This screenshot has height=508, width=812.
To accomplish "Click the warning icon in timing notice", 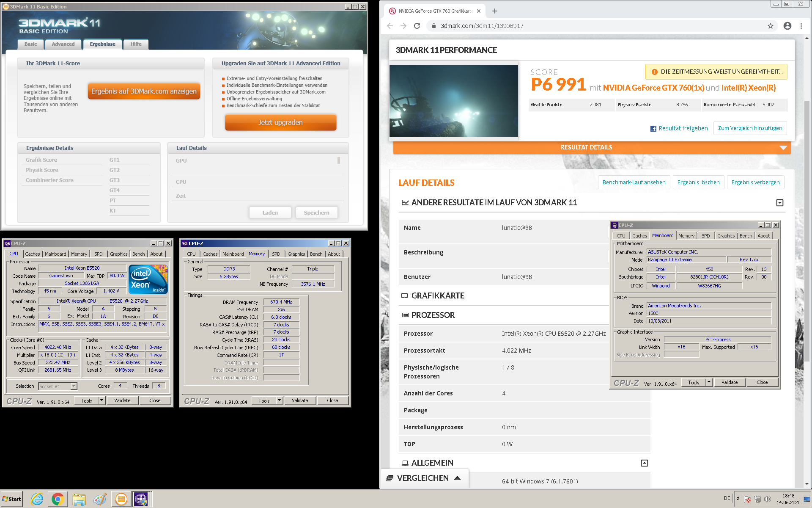I will point(654,72).
